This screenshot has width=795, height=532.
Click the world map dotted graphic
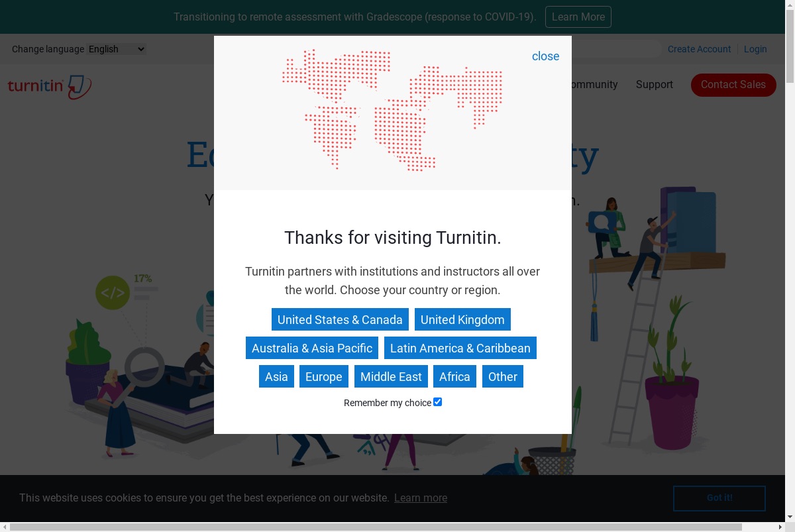tap(392, 110)
